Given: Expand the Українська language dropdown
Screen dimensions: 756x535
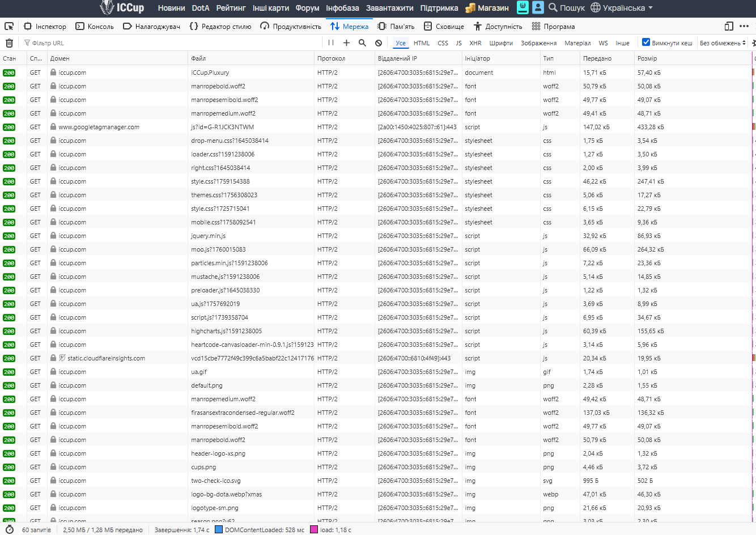Looking at the screenshot, I should [622, 8].
